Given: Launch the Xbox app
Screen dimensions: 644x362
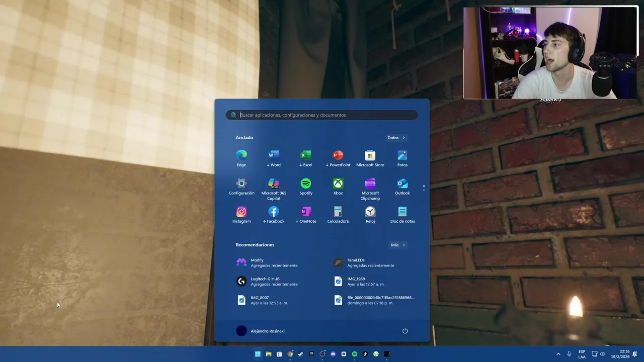Looking at the screenshot, I should point(338,187).
